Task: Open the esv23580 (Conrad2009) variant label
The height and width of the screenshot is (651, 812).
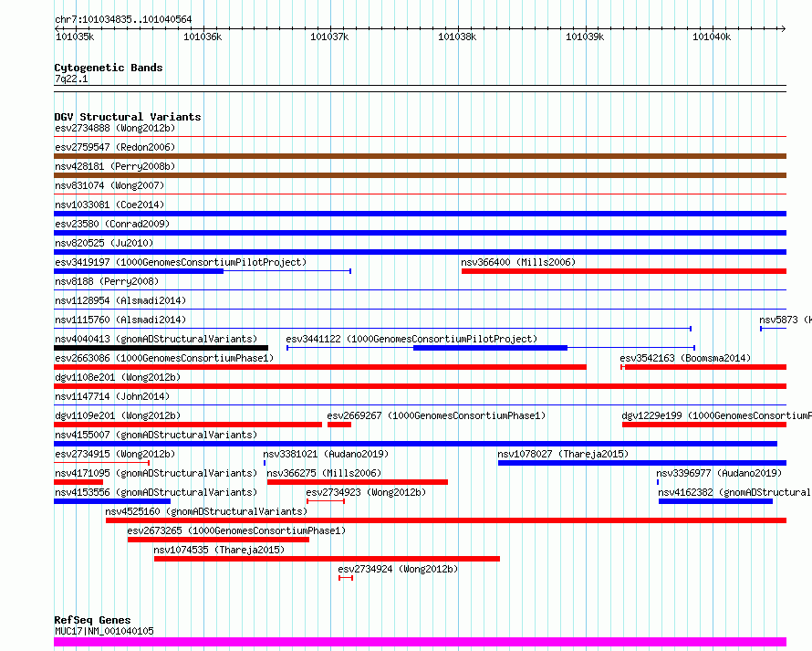Action: (x=112, y=224)
